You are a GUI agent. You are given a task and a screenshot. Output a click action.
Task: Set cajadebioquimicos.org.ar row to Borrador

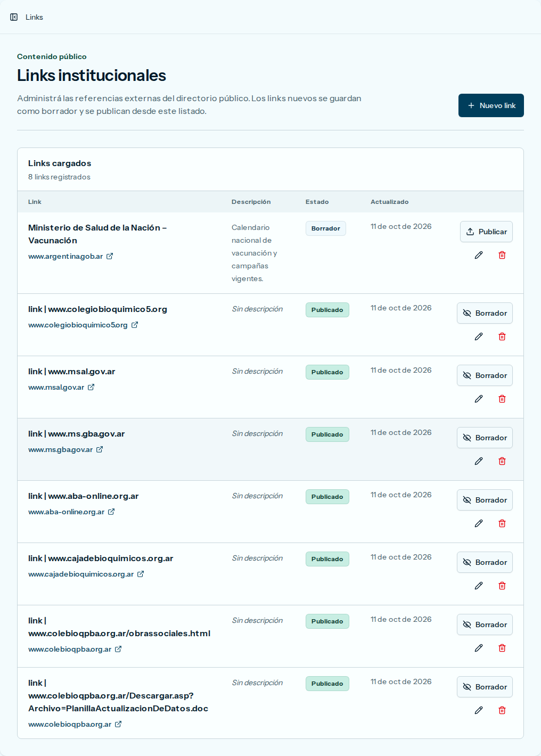tap(485, 562)
